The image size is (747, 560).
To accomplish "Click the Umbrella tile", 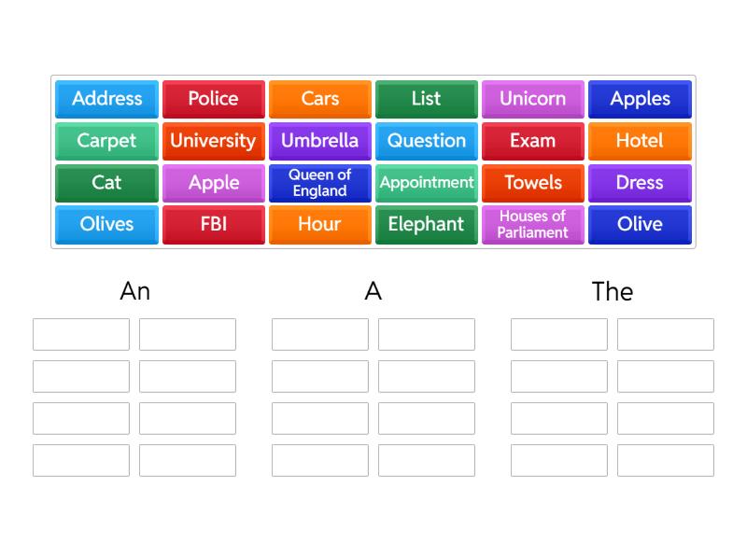I will tap(319, 141).
